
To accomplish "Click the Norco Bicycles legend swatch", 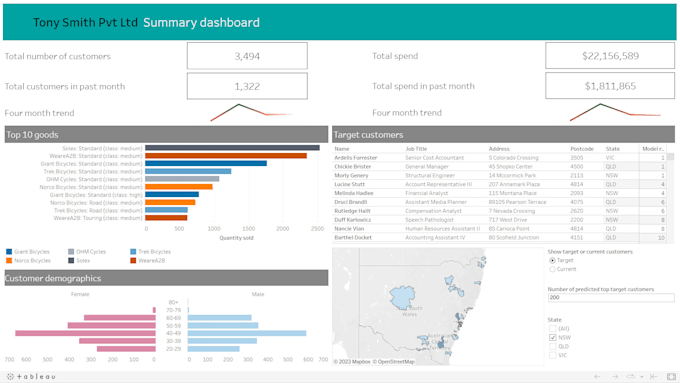I will tap(9, 261).
